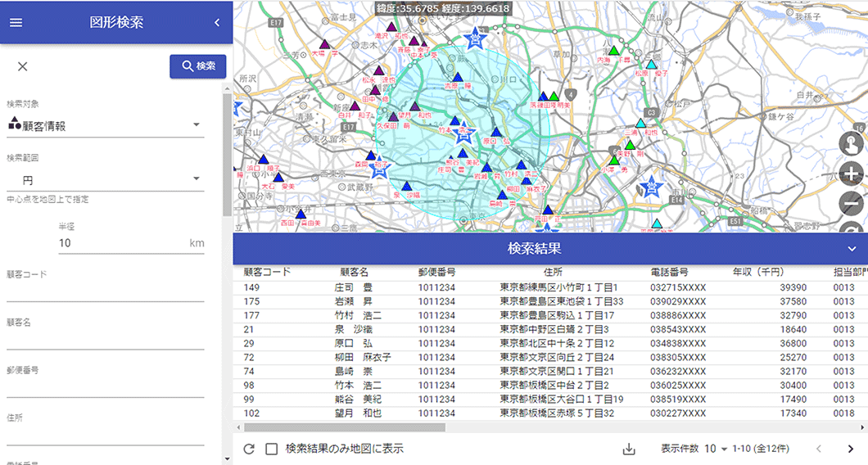This screenshot has width=868, height=465.
Task: Enable 検索結果のみ地図に表示 checkbox
Action: tap(271, 449)
